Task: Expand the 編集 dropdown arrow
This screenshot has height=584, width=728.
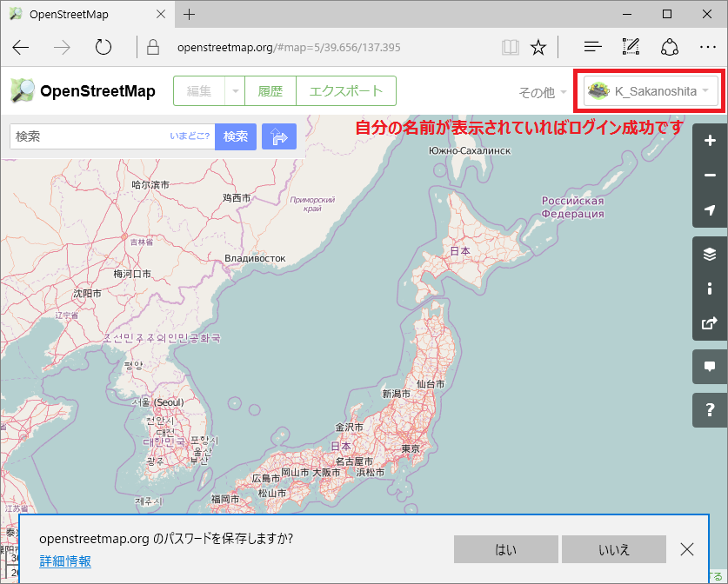Action: 236,91
